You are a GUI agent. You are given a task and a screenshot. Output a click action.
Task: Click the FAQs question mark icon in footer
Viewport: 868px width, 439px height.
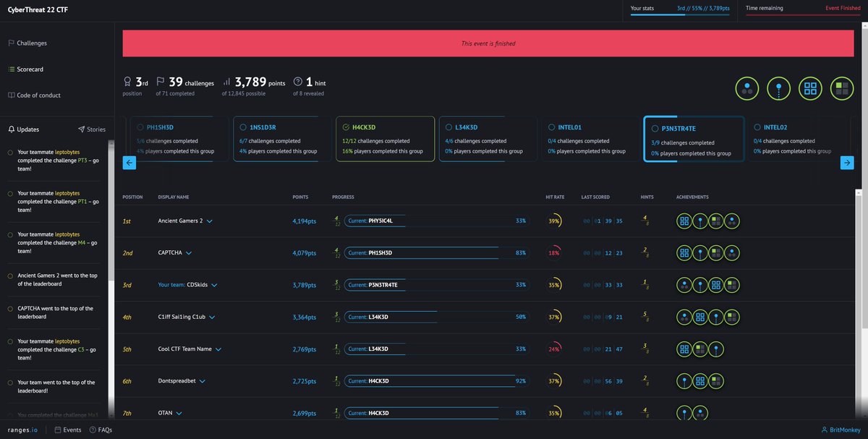click(93, 430)
